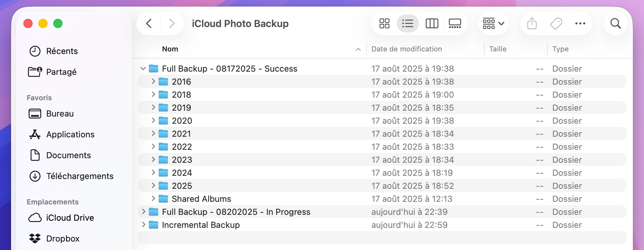Open the more actions ellipsis menu
644x250 pixels.
tap(580, 23)
